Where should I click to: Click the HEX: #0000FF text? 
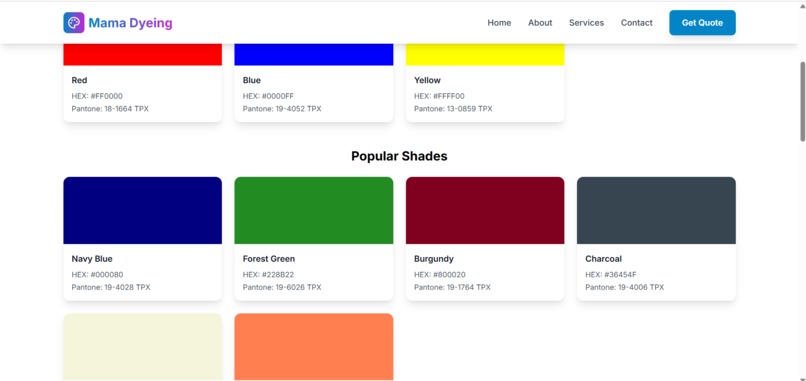point(268,96)
